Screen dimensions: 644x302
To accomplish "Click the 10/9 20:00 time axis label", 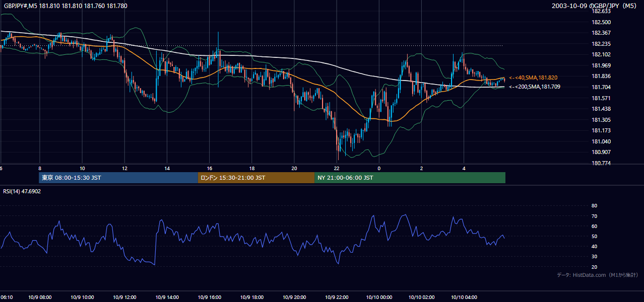I will coord(294,297).
